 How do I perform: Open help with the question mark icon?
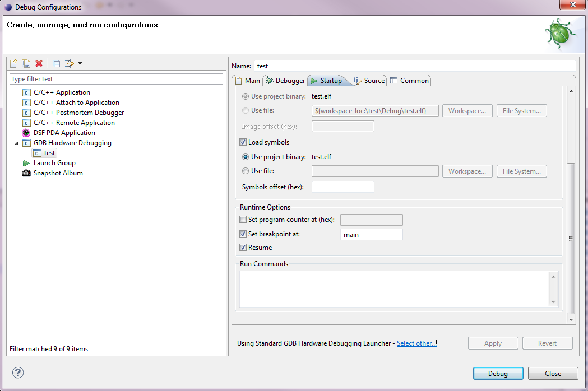point(18,373)
